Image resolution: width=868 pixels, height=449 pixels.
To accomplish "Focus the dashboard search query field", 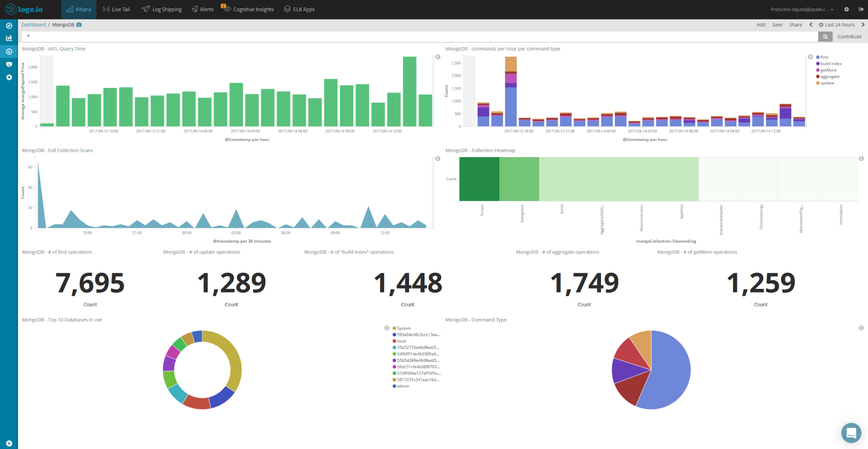I will coord(419,36).
